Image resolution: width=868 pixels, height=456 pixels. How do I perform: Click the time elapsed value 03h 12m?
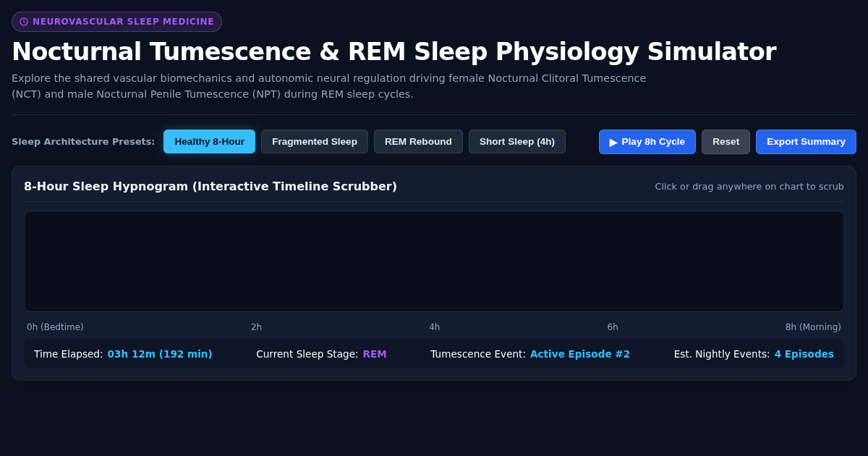tap(160, 354)
